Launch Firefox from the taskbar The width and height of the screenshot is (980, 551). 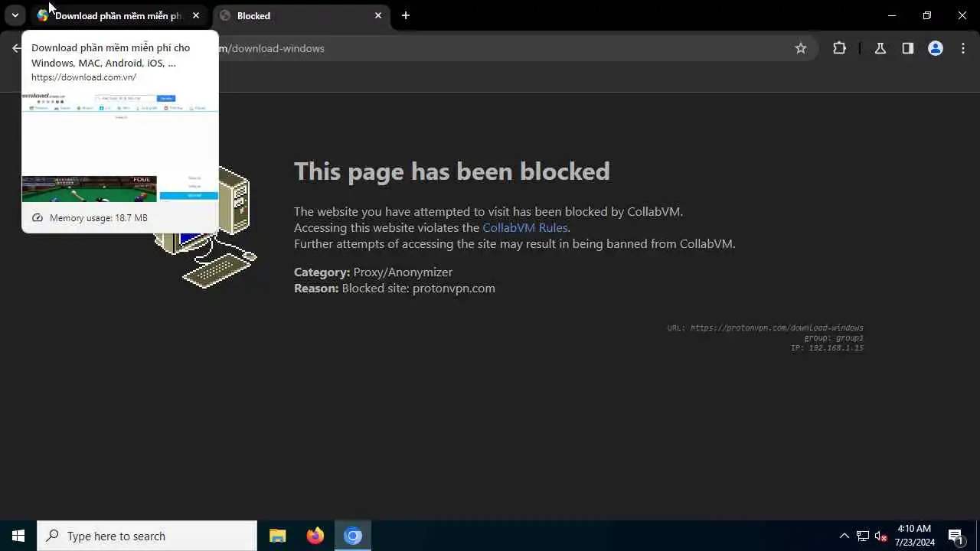click(x=315, y=536)
